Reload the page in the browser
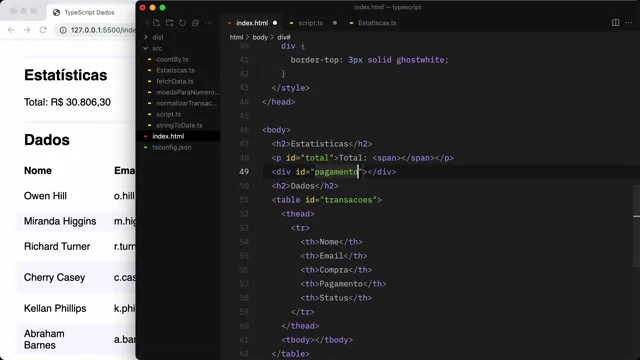This screenshot has width=640, height=360. [x=43, y=30]
